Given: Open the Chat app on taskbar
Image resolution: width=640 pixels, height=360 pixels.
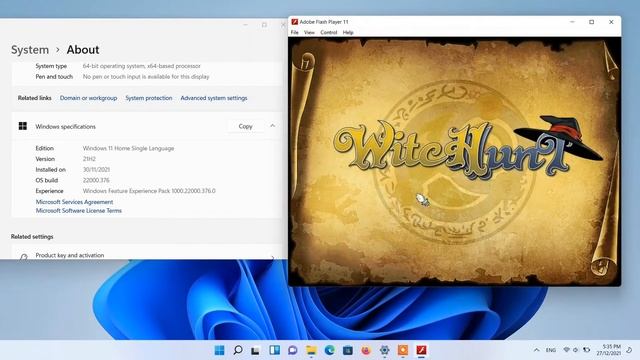Looking at the screenshot, I should 293,350.
